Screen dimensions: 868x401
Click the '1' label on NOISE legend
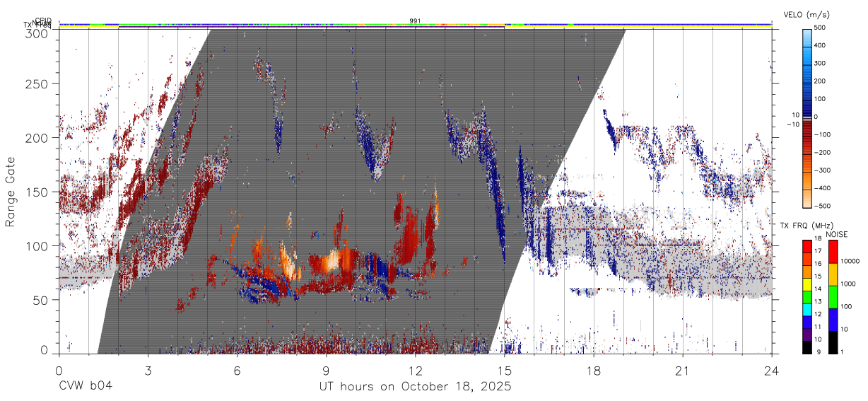843,354
